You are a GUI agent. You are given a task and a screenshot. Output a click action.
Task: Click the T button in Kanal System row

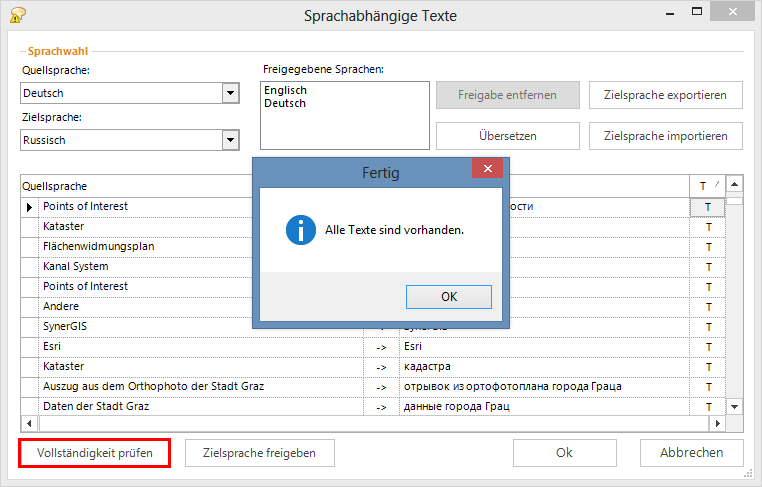tap(708, 267)
